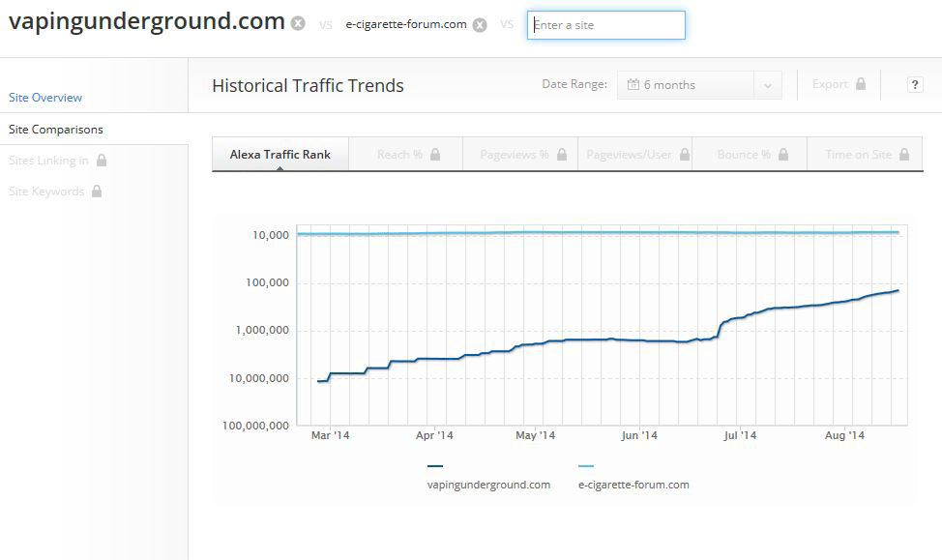Open the Date Range 6 months dropdown
This screenshot has width=942, height=560.
[x=689, y=85]
